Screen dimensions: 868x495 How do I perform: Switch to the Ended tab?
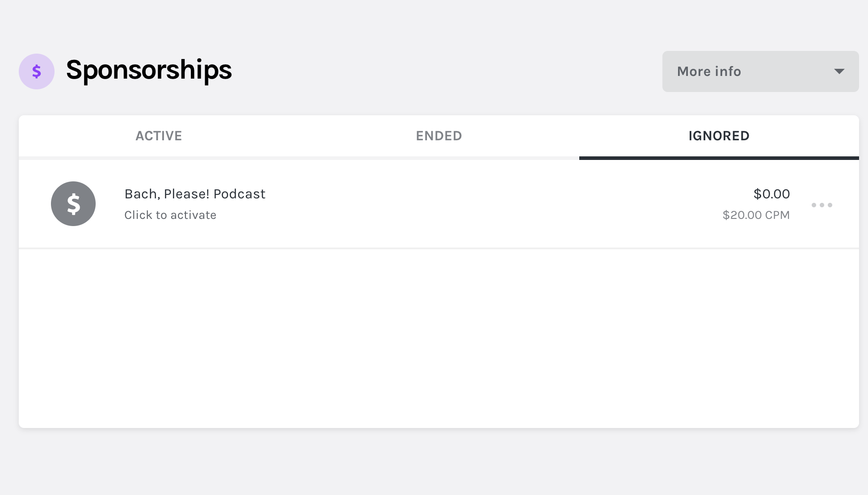pos(439,136)
